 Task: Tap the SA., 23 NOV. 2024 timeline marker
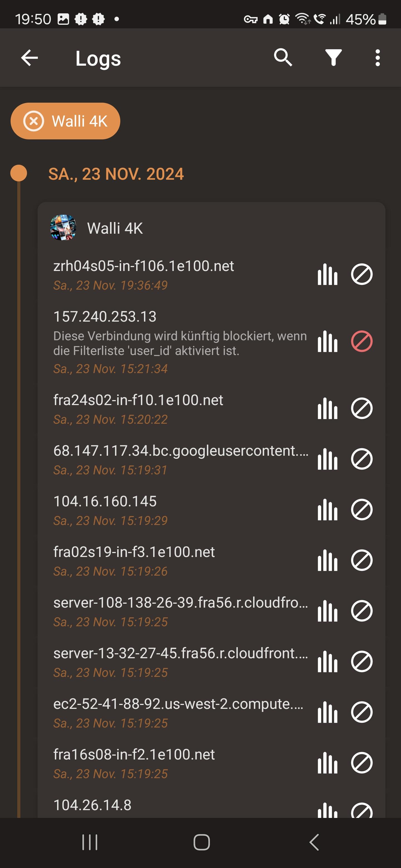tap(19, 173)
